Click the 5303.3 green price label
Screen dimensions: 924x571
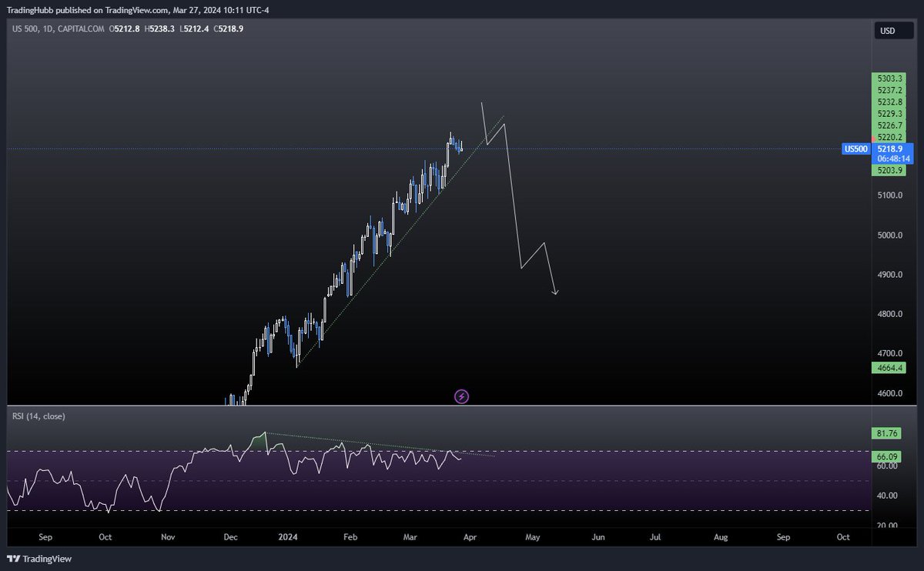point(889,78)
